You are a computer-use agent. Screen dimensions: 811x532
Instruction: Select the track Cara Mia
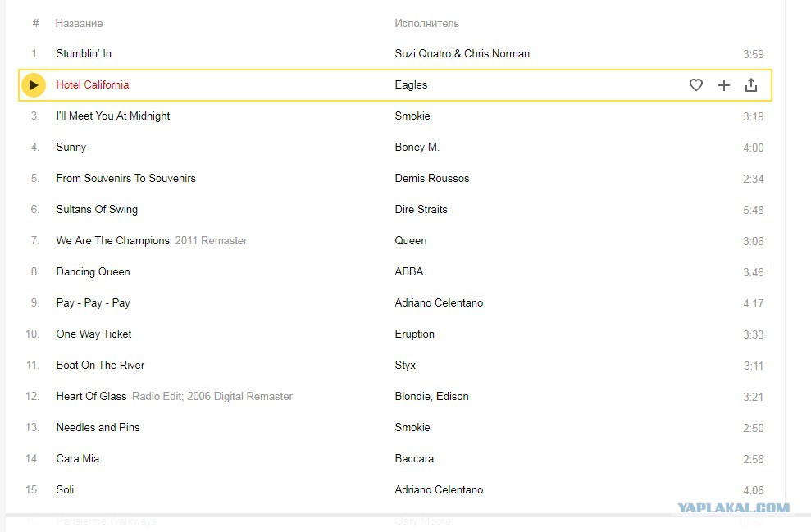pos(78,458)
